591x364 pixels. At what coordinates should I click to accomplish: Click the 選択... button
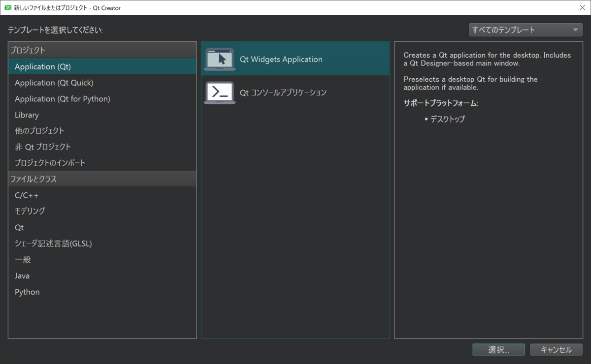pyautogui.click(x=498, y=350)
